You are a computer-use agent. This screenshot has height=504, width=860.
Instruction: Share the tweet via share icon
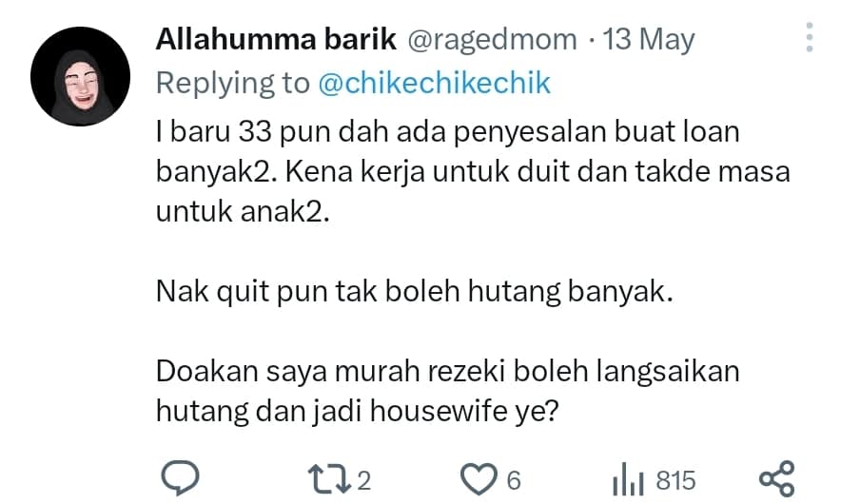pyautogui.click(x=776, y=478)
